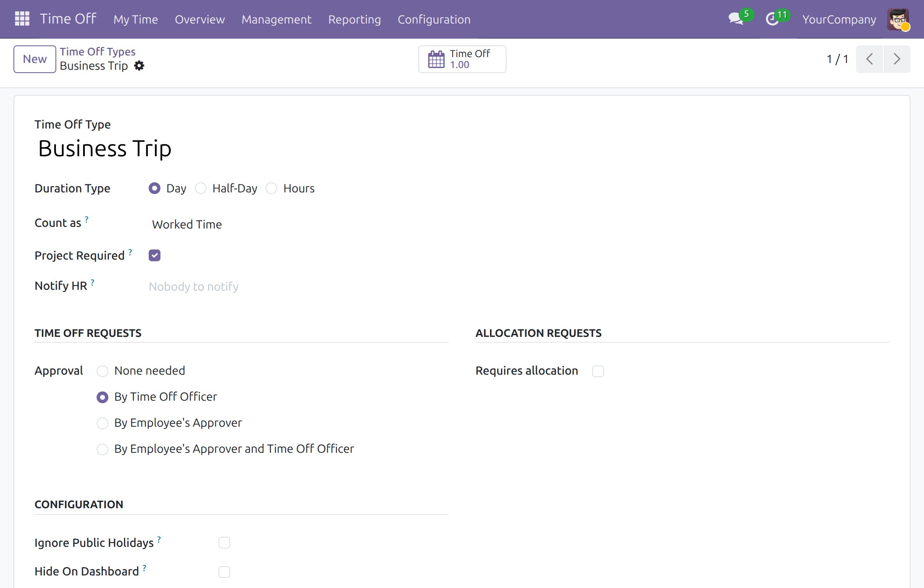924x588 pixels.
Task: Open the gear actions menu beside Business Trip
Action: pos(139,66)
